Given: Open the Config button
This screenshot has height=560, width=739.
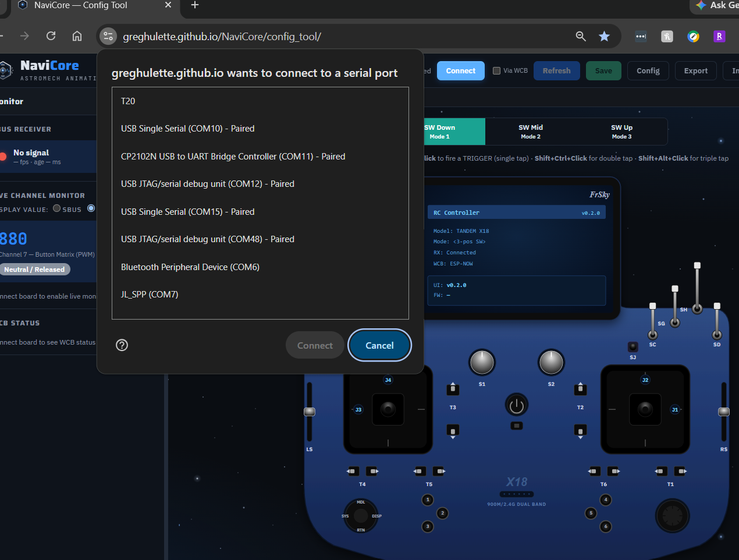Looking at the screenshot, I should coord(648,70).
